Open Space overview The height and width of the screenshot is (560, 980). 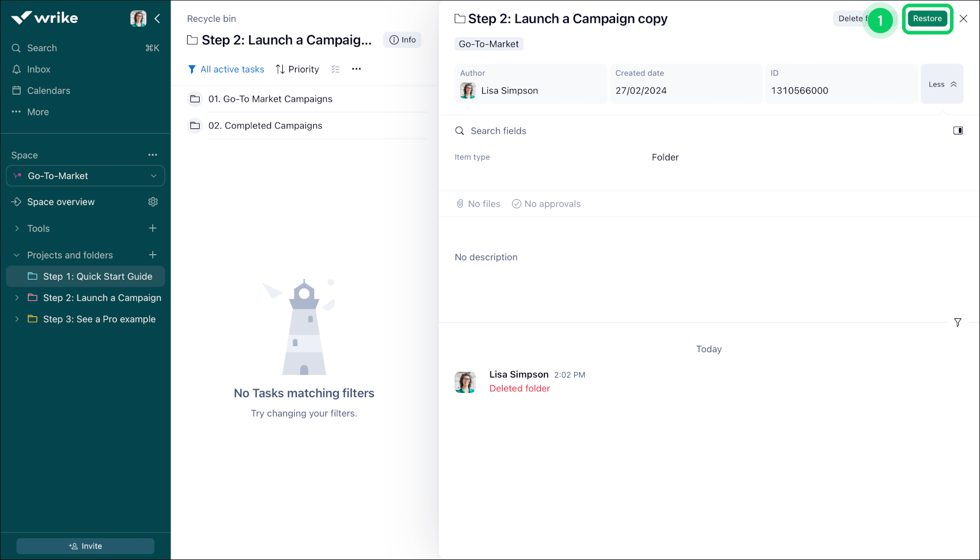point(61,202)
